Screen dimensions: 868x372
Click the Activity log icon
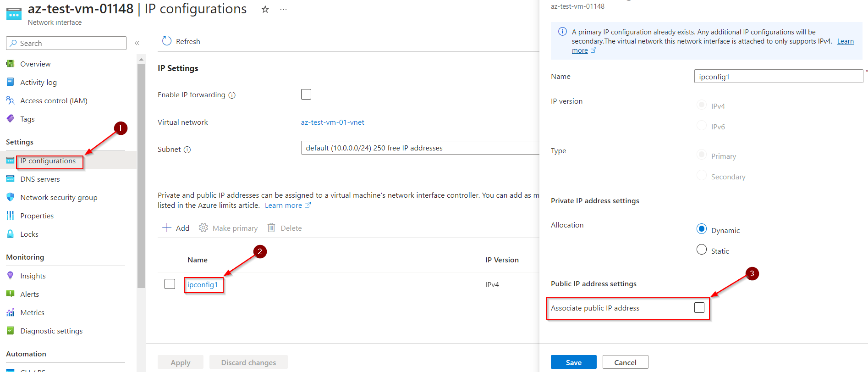(10, 82)
